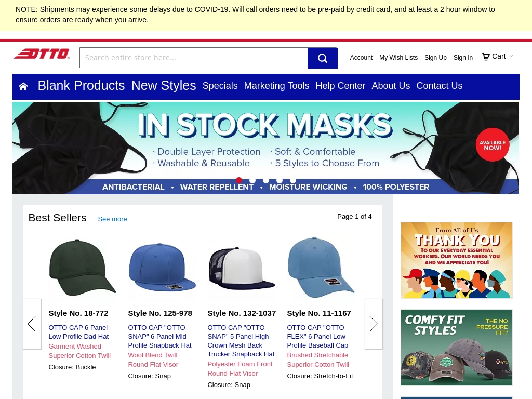This screenshot has width=532, height=399.
Task: Open the OTTO logo homepage link
Action: click(42, 54)
